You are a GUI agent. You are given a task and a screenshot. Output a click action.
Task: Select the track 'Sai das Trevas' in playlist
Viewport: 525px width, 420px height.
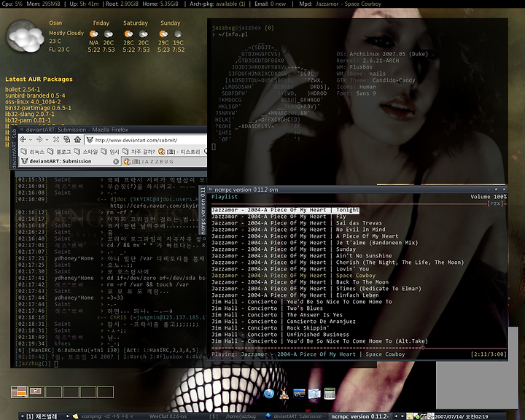tap(296, 223)
